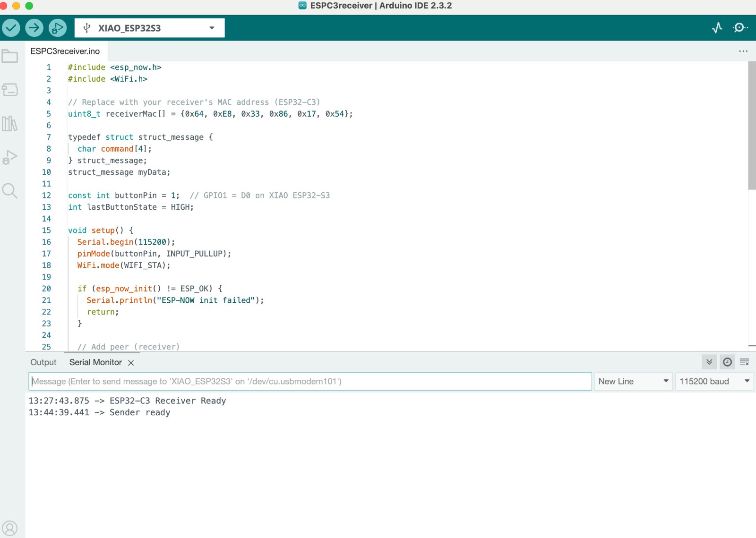Click the 'ESP32-C3 Receiver Ready' log line

click(x=128, y=401)
